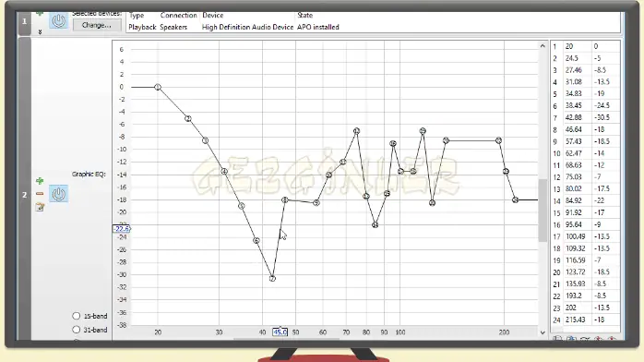Click frequency cell 123.72
This screenshot has width=644, height=362.
(x=578, y=272)
